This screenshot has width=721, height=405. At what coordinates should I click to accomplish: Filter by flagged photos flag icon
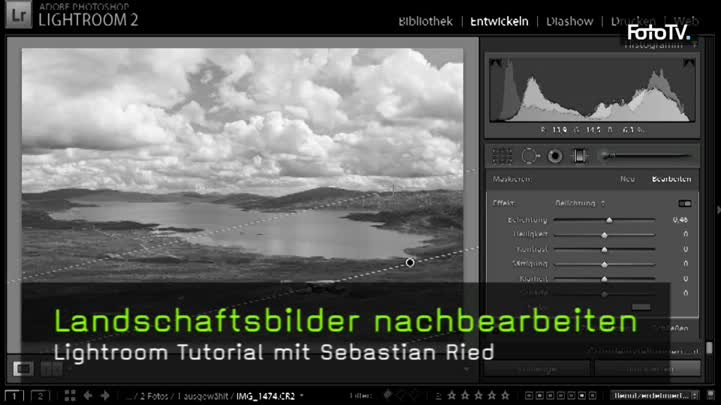click(388, 395)
